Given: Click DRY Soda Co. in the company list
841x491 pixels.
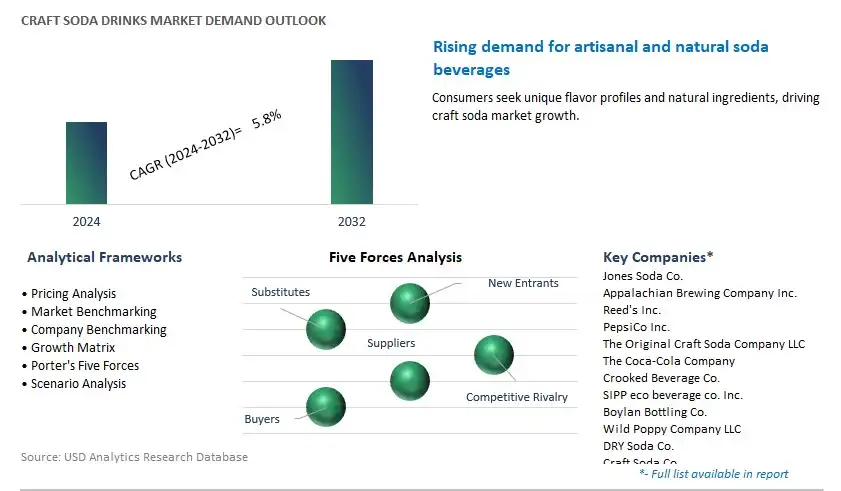Looking at the screenshot, I should [x=638, y=446].
